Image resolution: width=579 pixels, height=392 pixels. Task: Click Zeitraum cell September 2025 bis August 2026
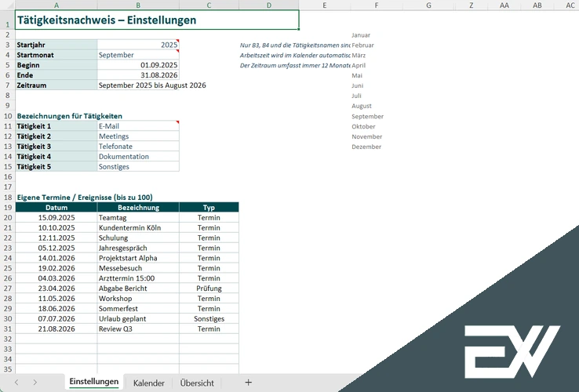pos(152,85)
